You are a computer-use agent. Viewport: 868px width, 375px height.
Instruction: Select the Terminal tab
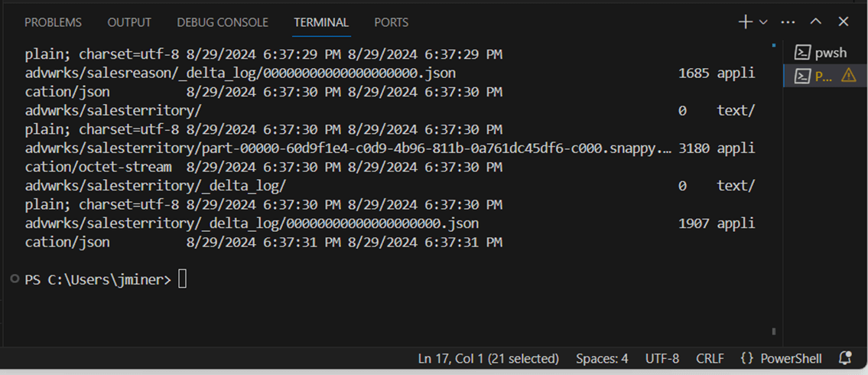(321, 22)
